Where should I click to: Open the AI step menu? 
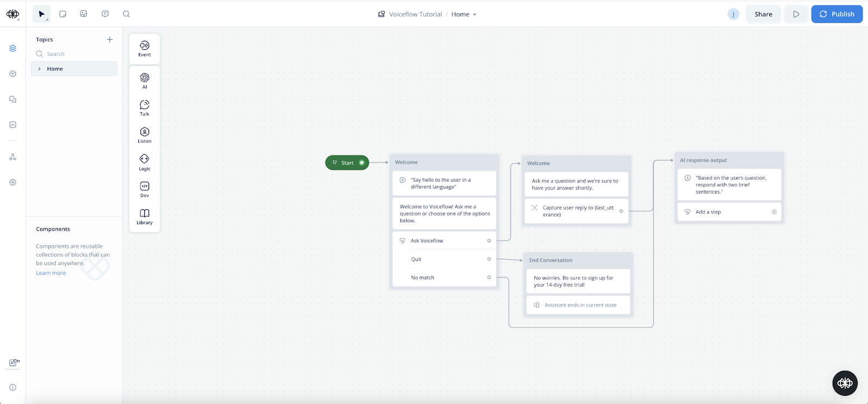tap(145, 81)
